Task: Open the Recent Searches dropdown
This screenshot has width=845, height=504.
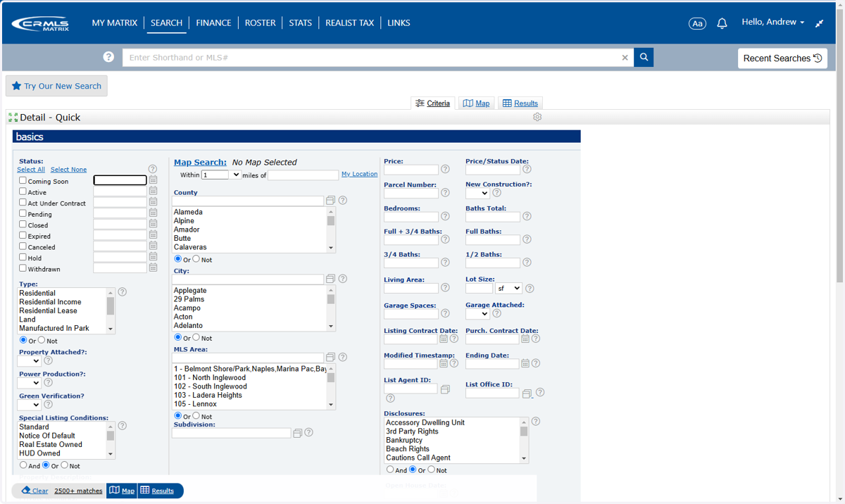Action: pyautogui.click(x=782, y=58)
